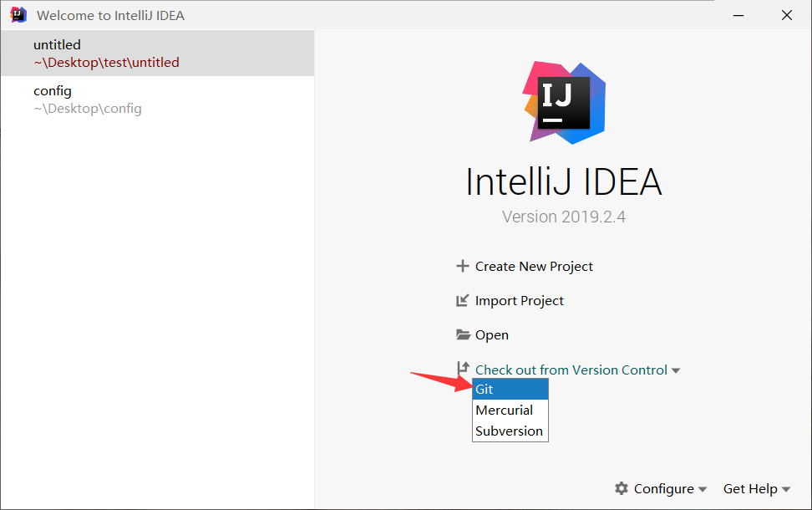Viewport: 812px width, 510px height.
Task: Expand the Get Help dropdown arrow
Action: pos(786,489)
